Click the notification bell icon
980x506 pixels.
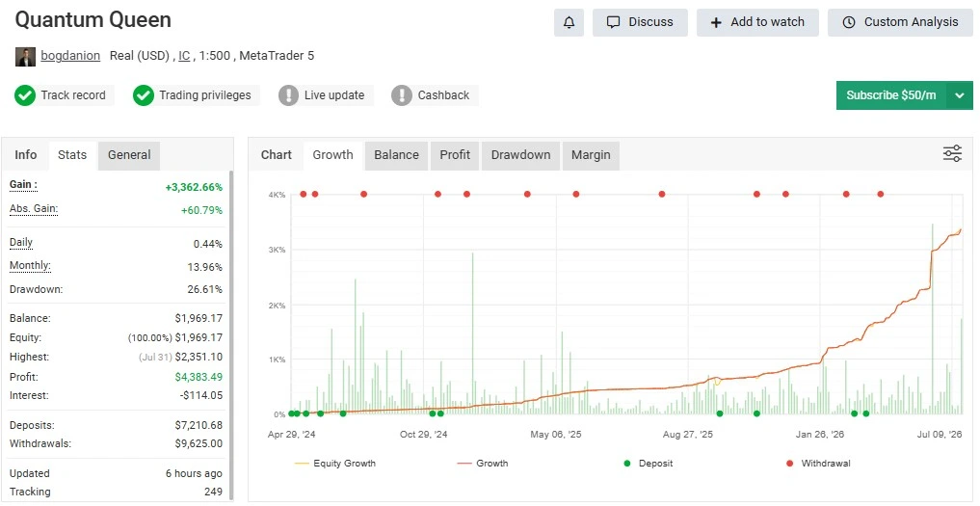[x=569, y=22]
